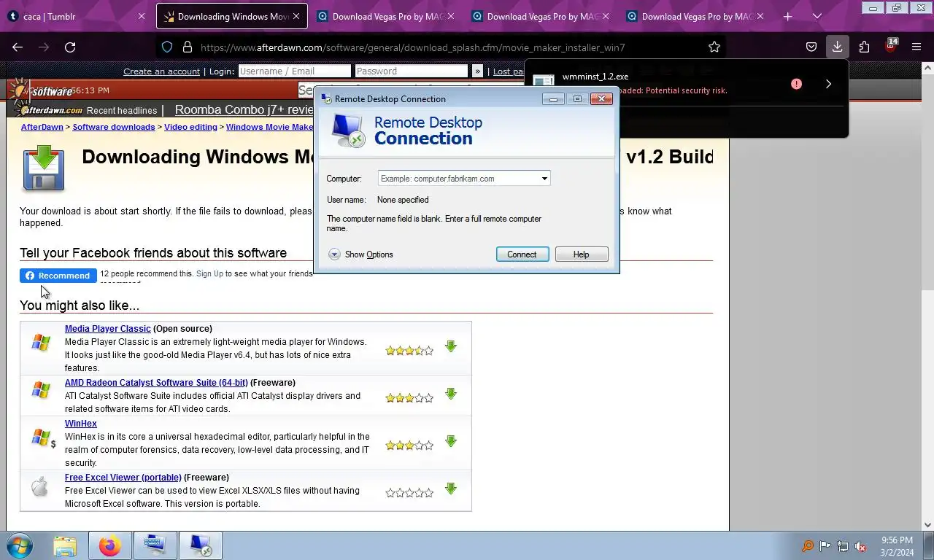Open the extensions puzzle-piece icon
The image size is (934, 560).
(x=864, y=47)
